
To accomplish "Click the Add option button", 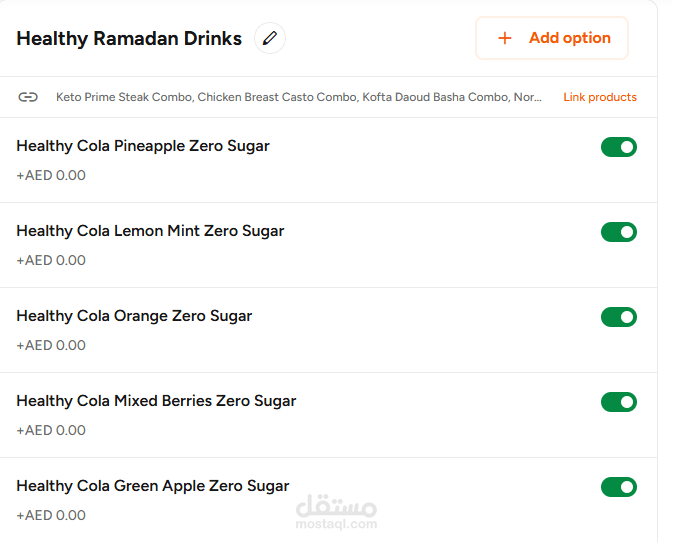I will click(x=552, y=38).
